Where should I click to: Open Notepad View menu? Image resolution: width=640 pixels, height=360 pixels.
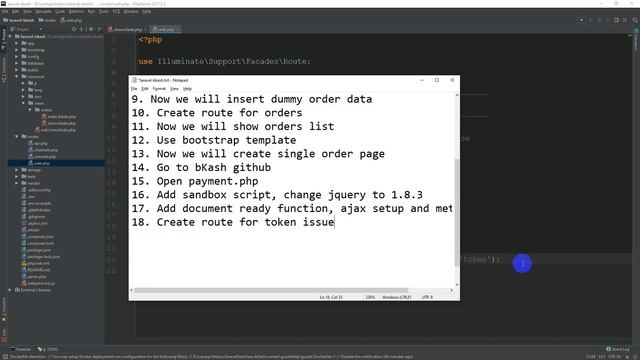coord(174,89)
